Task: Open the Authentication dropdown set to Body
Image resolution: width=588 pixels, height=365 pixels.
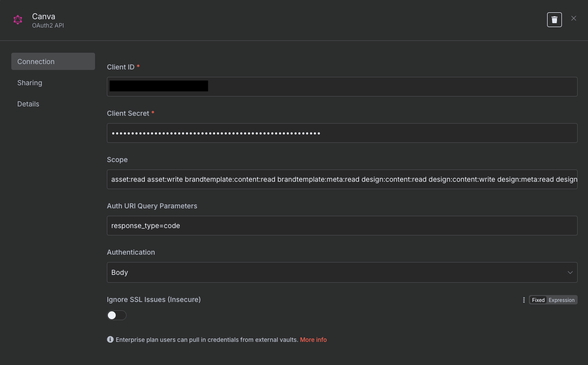Action: tap(342, 272)
